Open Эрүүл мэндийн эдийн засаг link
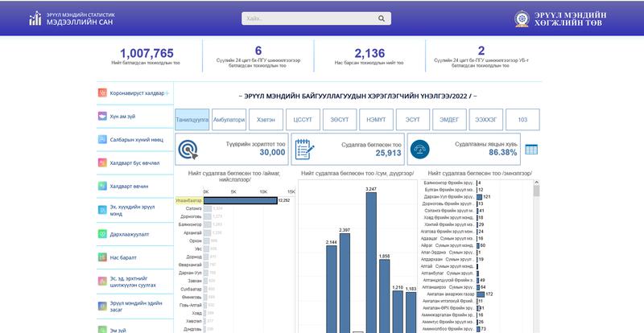 tap(136, 306)
